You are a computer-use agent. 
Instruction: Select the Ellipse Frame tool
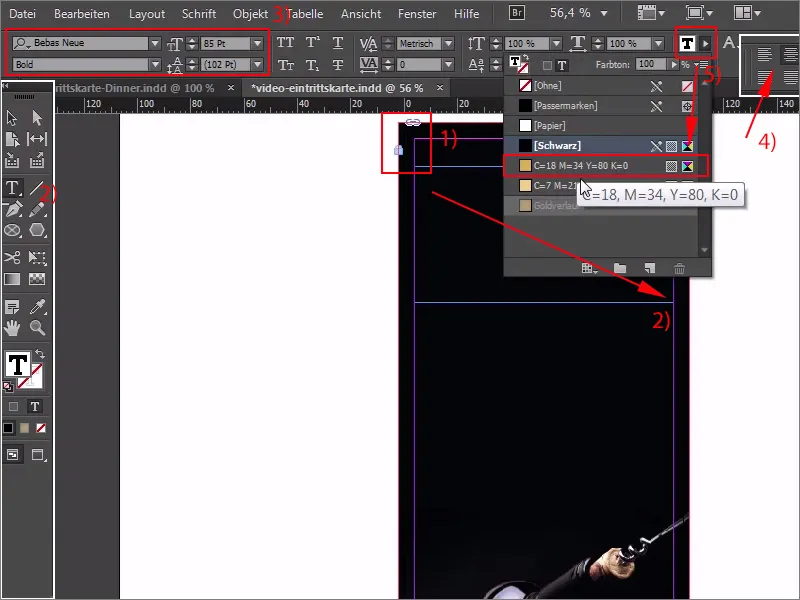[12, 231]
